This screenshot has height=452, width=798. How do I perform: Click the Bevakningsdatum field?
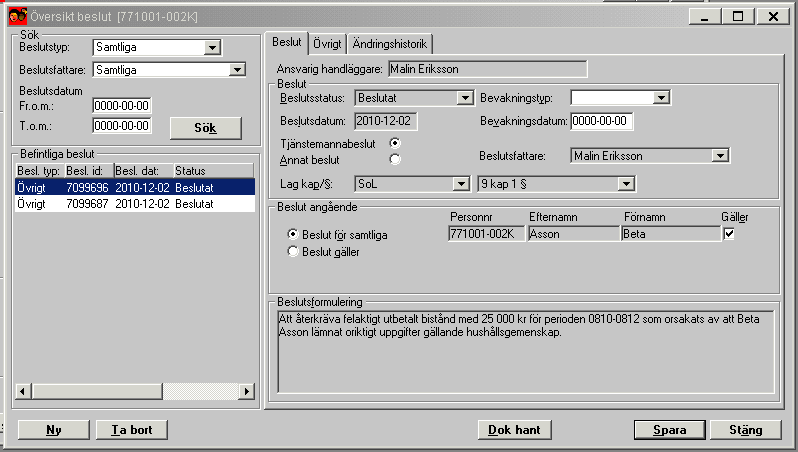click(x=602, y=121)
